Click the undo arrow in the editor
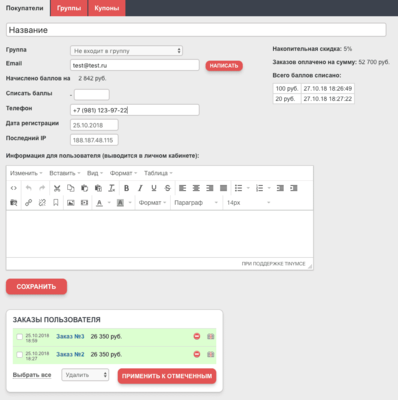 [29, 188]
